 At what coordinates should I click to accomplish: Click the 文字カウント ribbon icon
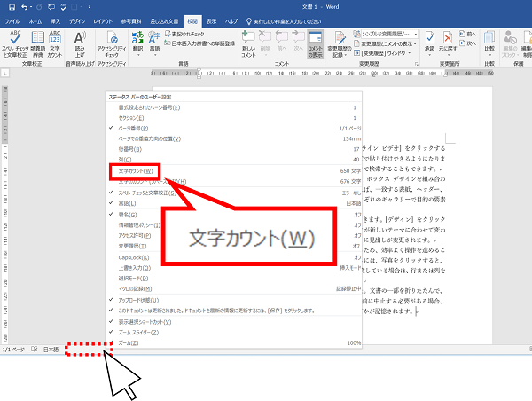55,44
